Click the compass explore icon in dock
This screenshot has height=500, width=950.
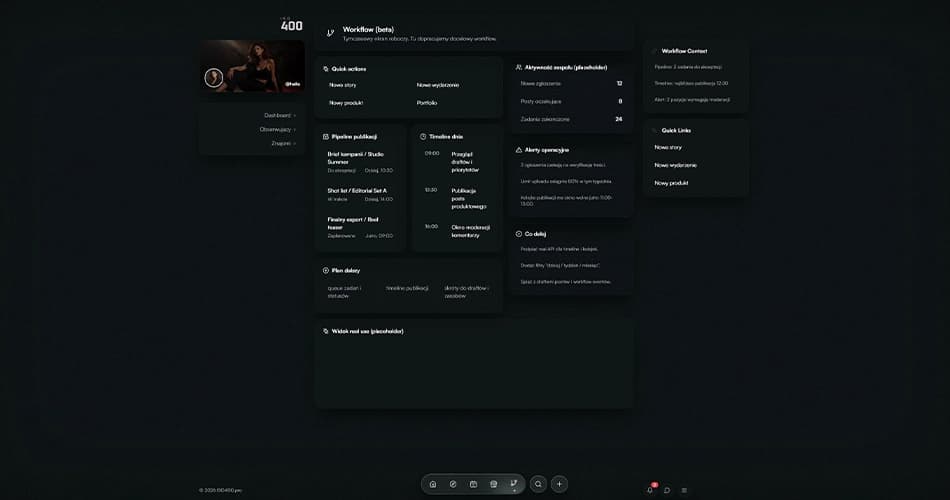pos(453,484)
